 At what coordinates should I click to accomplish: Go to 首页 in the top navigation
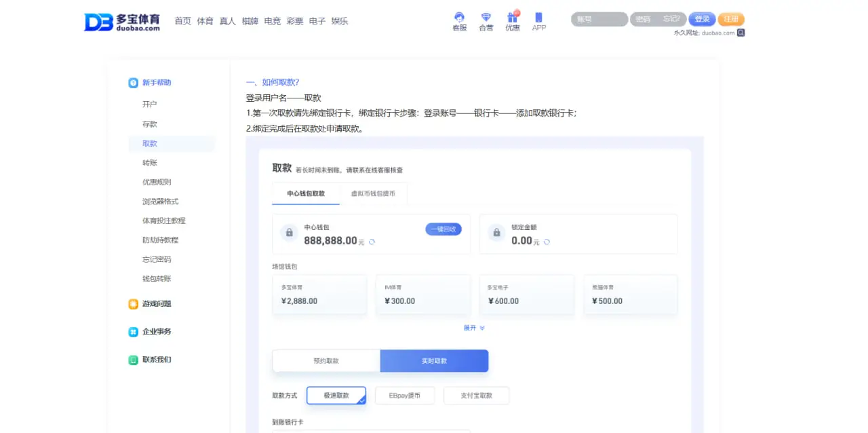(182, 21)
